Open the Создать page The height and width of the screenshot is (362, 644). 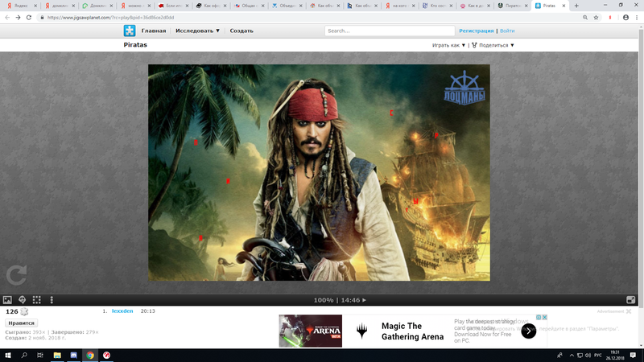242,31
